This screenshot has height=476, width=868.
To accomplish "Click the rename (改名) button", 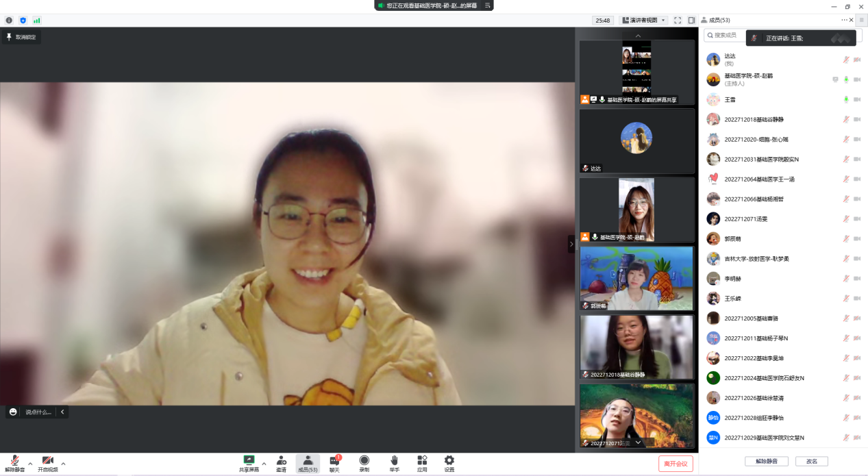I will pos(813,462).
